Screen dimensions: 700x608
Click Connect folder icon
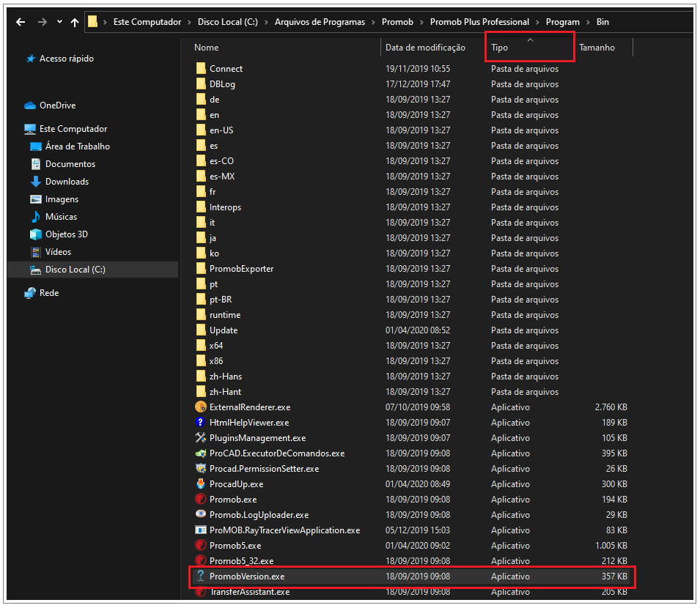pyautogui.click(x=201, y=68)
